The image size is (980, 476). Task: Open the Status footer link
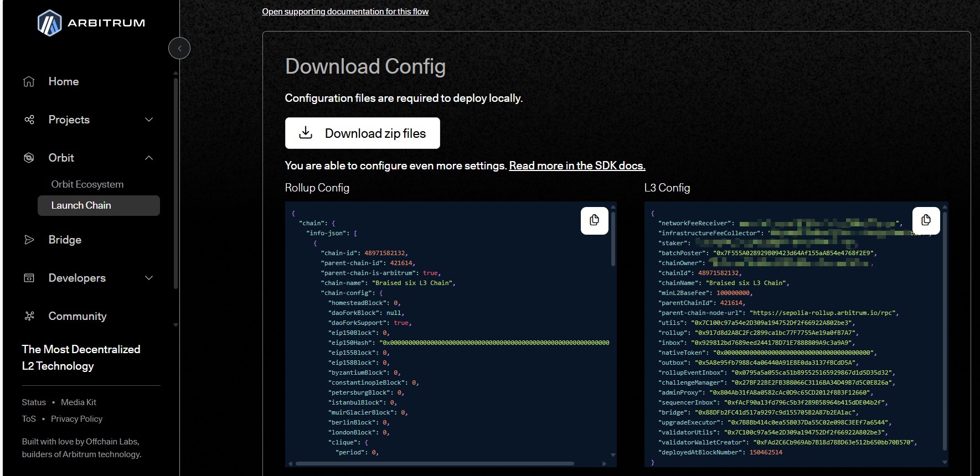tap(34, 402)
